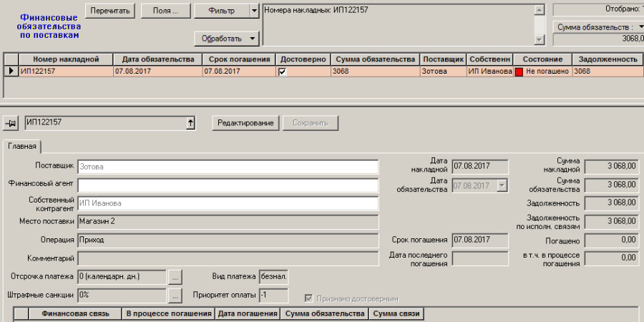
Task: Select the Зотова cell in table row
Action: click(x=444, y=71)
